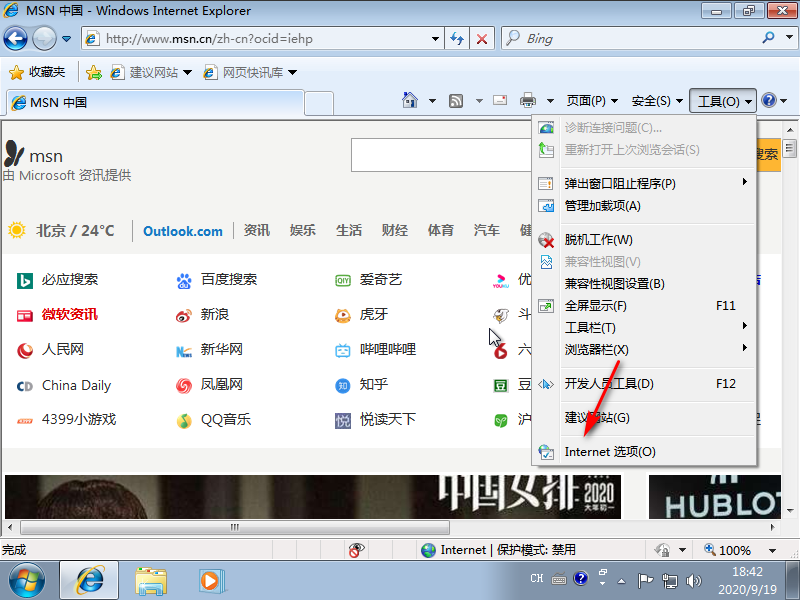Launch Windows Media Player from taskbar

[209, 579]
